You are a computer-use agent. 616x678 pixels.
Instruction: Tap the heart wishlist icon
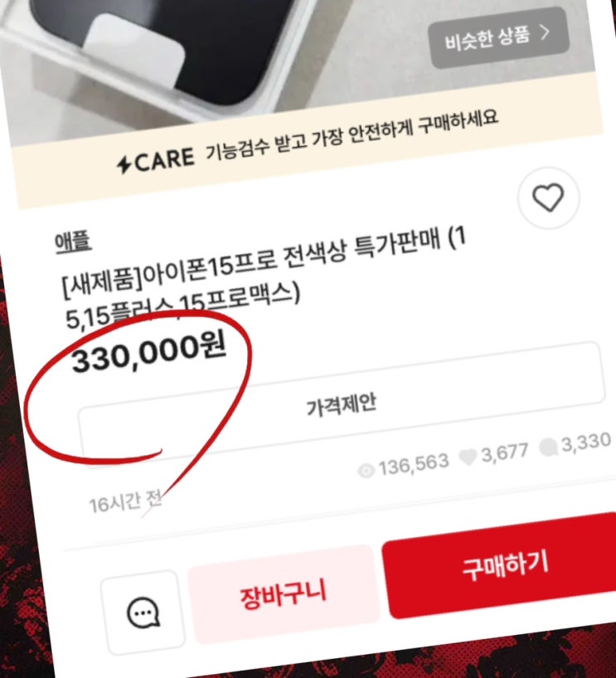(x=548, y=198)
